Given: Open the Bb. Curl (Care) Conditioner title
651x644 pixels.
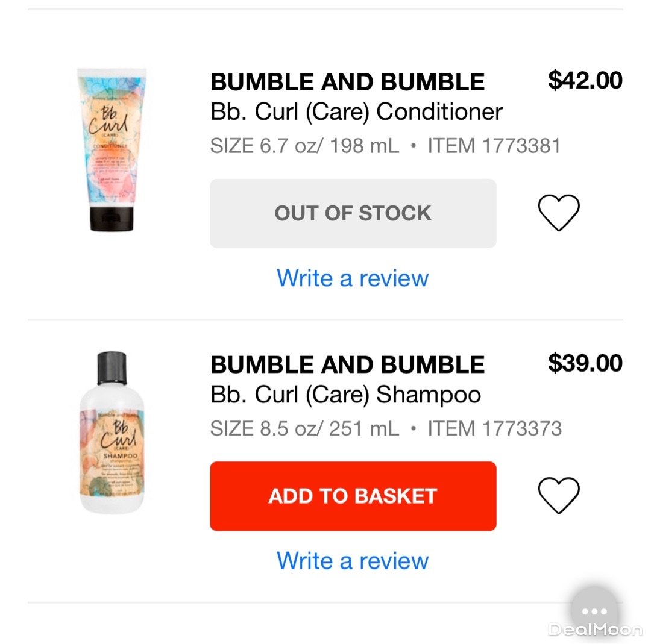Looking at the screenshot, I should click(x=356, y=112).
